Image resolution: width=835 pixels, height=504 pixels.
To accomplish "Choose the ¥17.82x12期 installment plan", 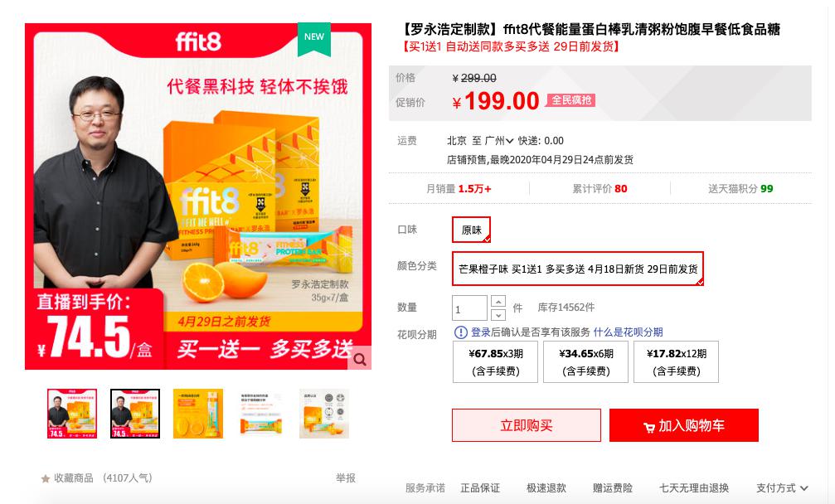I will coord(677,362).
